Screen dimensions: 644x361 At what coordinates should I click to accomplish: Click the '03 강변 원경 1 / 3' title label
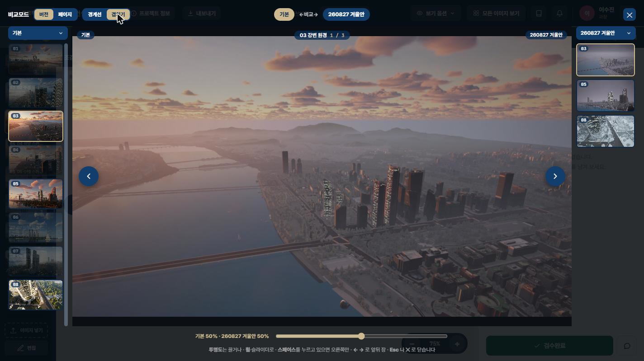pos(322,35)
